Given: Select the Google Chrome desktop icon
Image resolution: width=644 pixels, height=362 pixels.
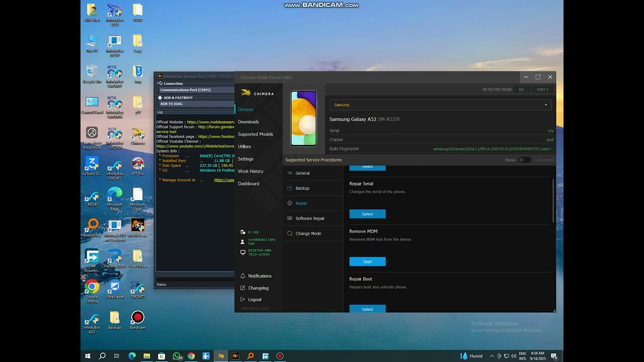Looking at the screenshot, I should click(92, 292).
